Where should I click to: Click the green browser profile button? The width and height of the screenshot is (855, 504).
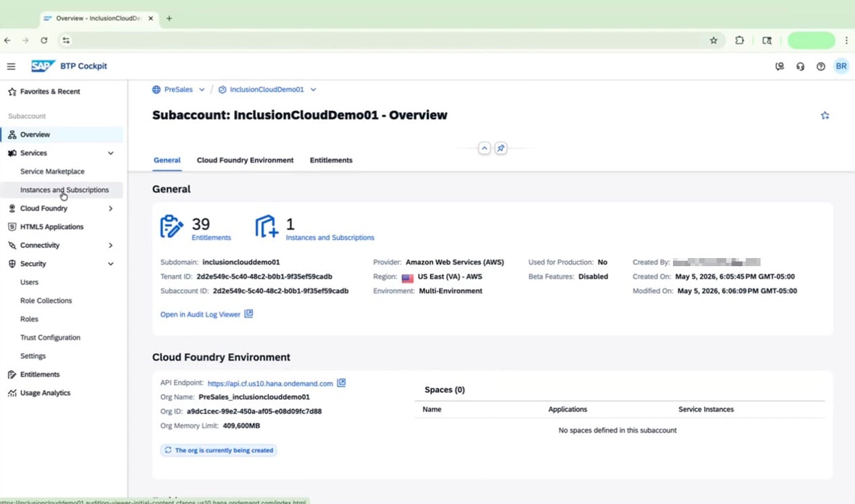[x=811, y=40]
